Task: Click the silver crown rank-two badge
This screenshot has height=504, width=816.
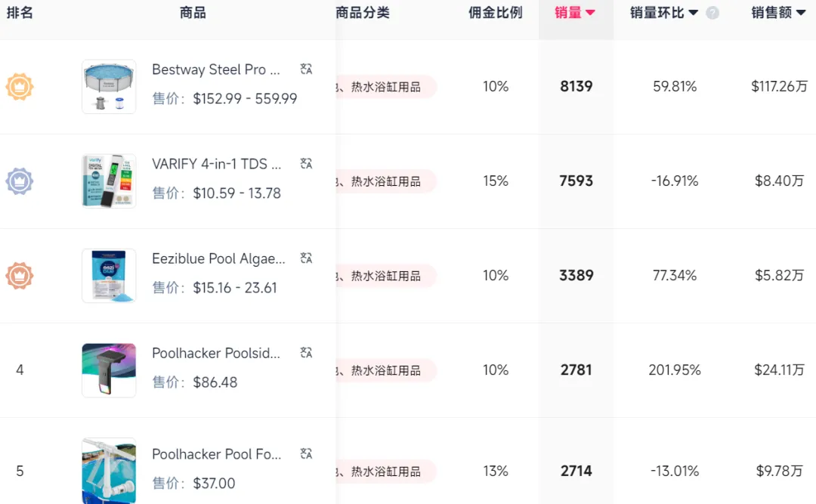Action: [x=20, y=181]
